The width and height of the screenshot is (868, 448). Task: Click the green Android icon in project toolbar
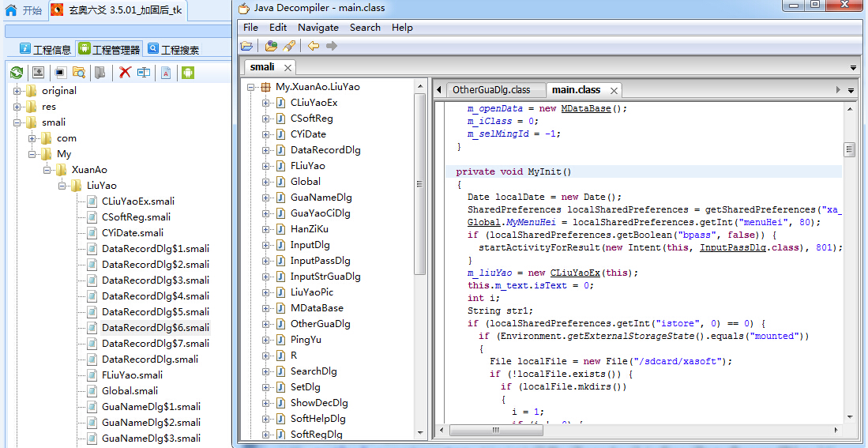[x=188, y=73]
